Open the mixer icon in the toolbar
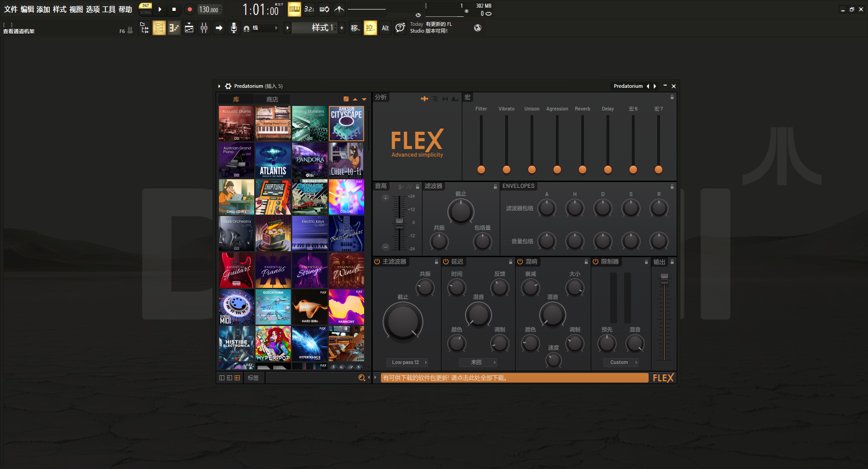 point(204,28)
